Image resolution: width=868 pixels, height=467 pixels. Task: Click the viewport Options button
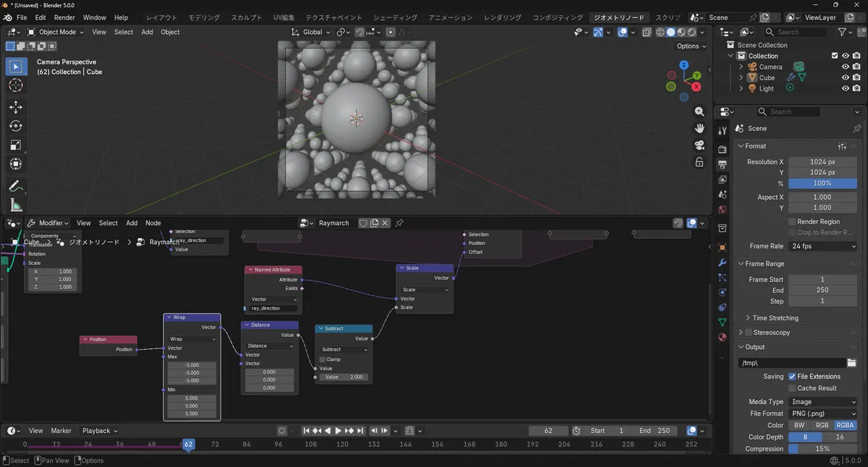point(691,46)
